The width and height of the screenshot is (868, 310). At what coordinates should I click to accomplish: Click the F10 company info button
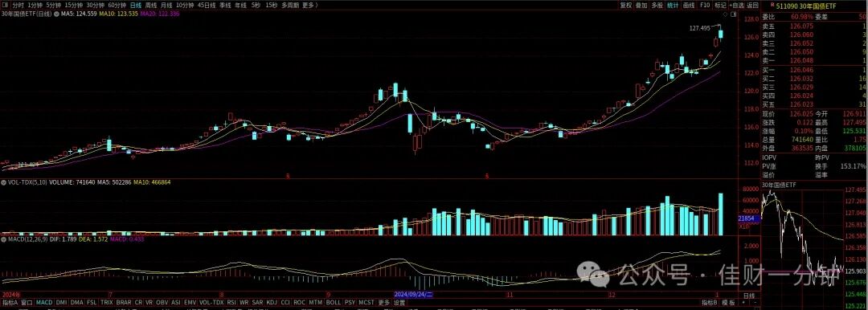[x=705, y=5]
